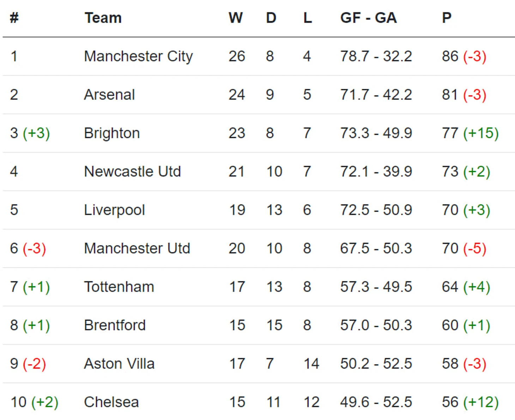Select Newcastle Utd in the table
Image resolution: width=515 pixels, height=420 pixels.
[133, 172]
